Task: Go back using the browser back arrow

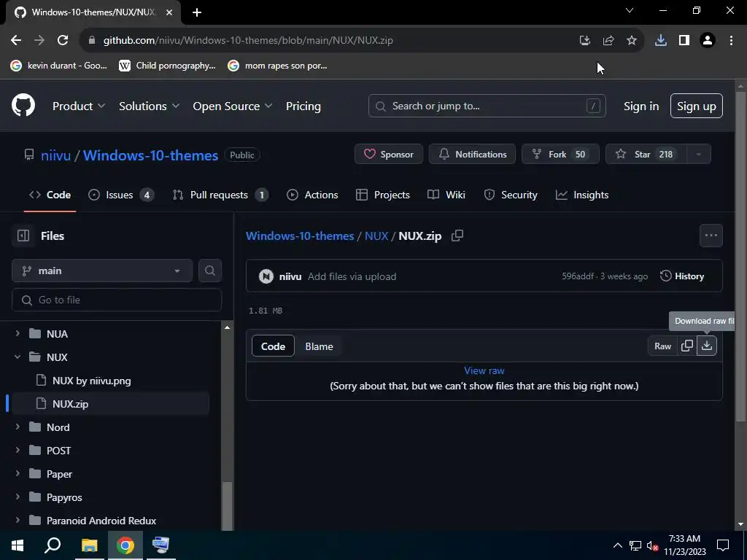Action: click(16, 41)
